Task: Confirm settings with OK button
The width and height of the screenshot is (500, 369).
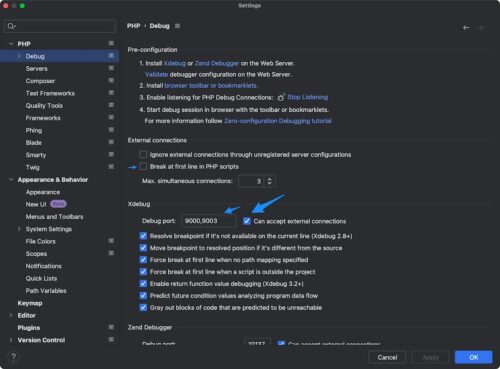Action: pyautogui.click(x=474, y=357)
